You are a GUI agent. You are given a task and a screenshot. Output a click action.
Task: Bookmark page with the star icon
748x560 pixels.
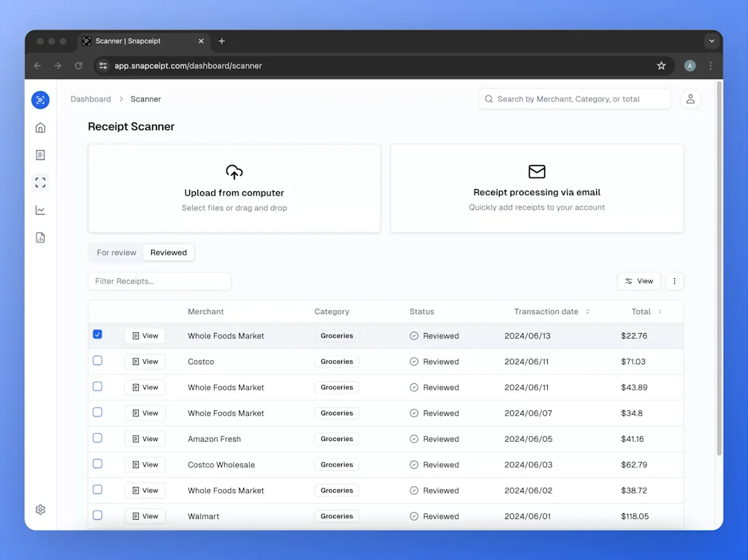661,66
